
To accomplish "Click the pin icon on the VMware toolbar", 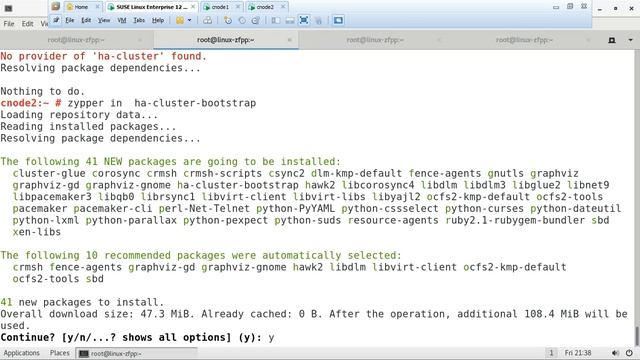I will click(x=56, y=20).
